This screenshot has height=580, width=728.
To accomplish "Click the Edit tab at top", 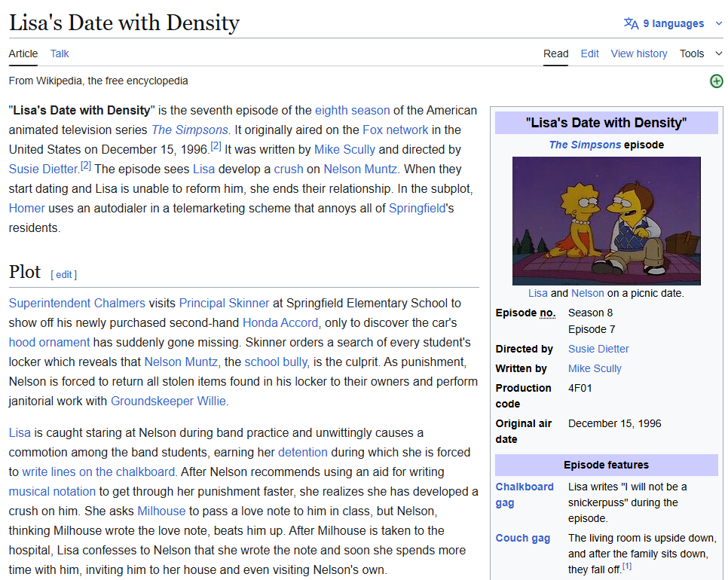I will (589, 53).
